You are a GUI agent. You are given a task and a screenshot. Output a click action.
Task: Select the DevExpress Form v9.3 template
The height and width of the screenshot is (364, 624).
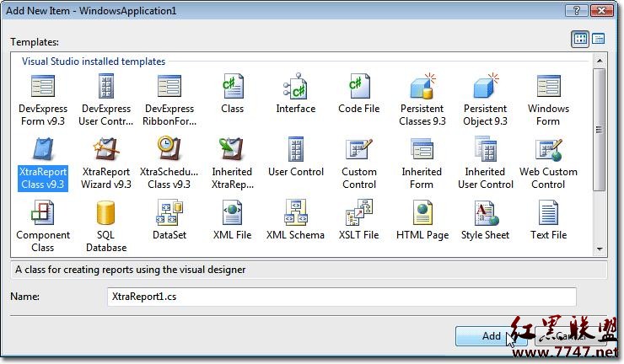click(x=43, y=99)
